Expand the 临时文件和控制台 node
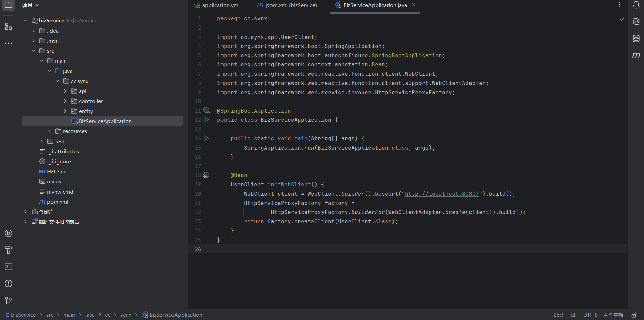The width and height of the screenshot is (644, 320). pyautogui.click(x=26, y=222)
